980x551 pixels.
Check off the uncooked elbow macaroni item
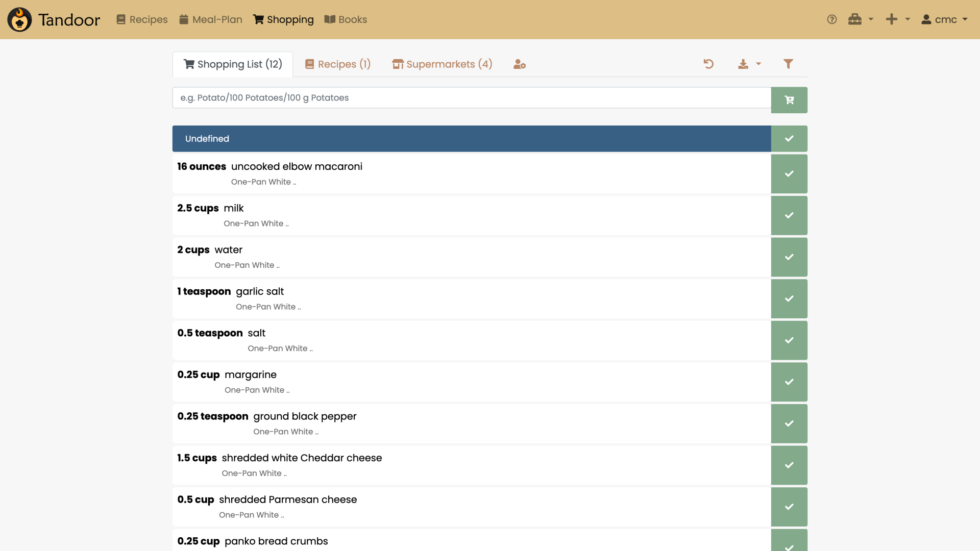pos(789,174)
